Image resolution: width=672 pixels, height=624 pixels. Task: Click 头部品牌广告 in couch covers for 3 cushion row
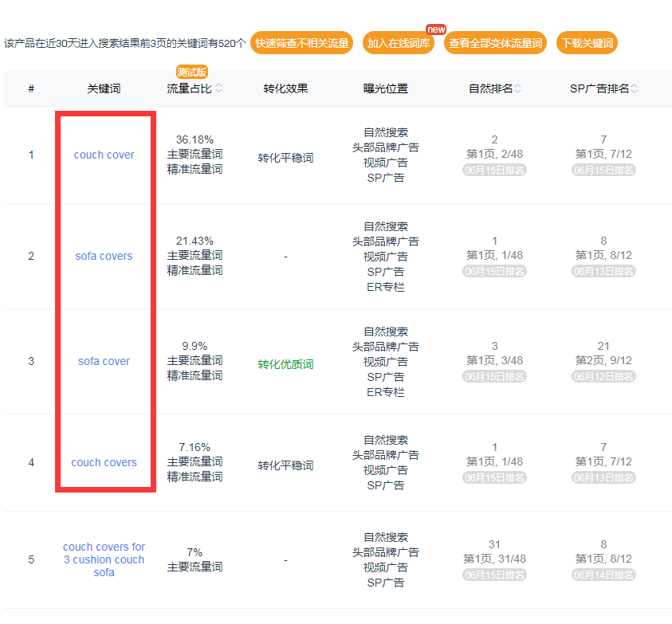click(386, 552)
